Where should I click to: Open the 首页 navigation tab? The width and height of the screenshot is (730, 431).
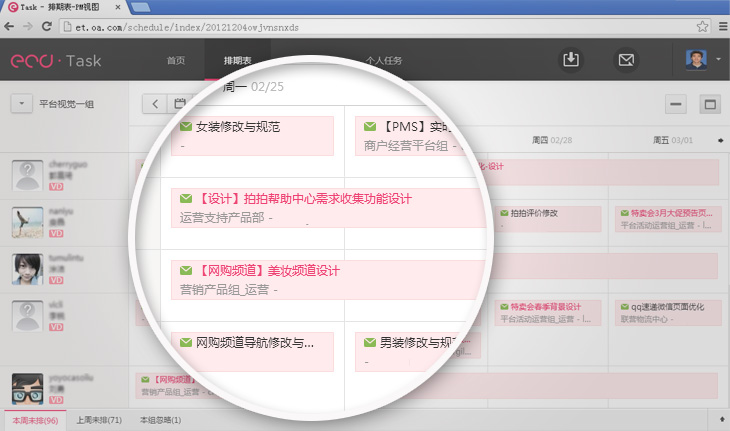(x=176, y=61)
